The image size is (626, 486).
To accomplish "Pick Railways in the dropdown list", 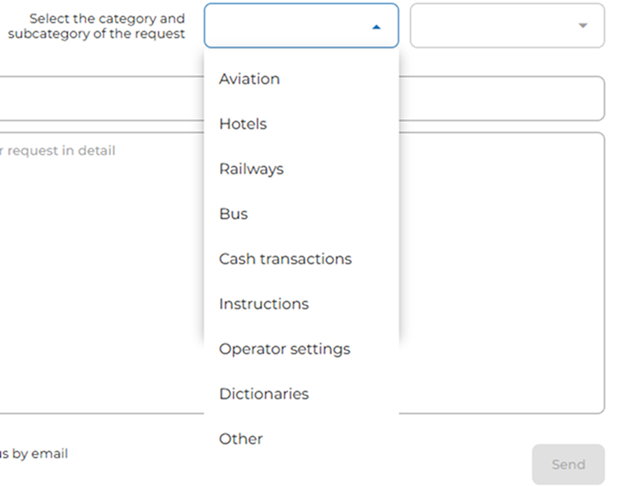I will point(251,169).
